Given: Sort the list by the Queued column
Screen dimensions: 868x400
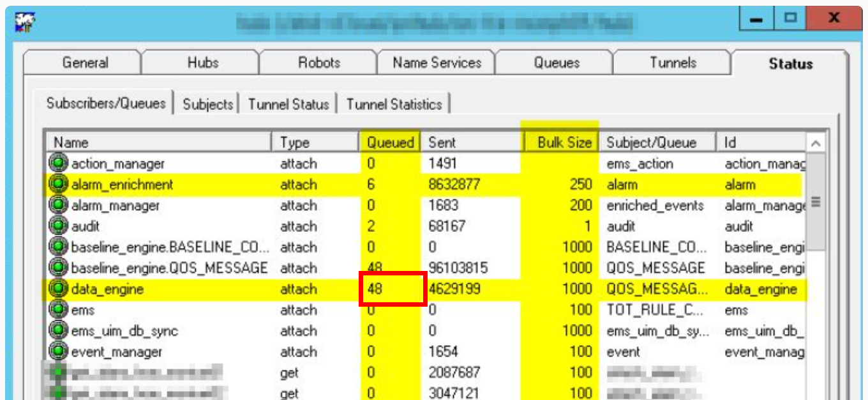Looking at the screenshot, I should pyautogui.click(x=390, y=142).
